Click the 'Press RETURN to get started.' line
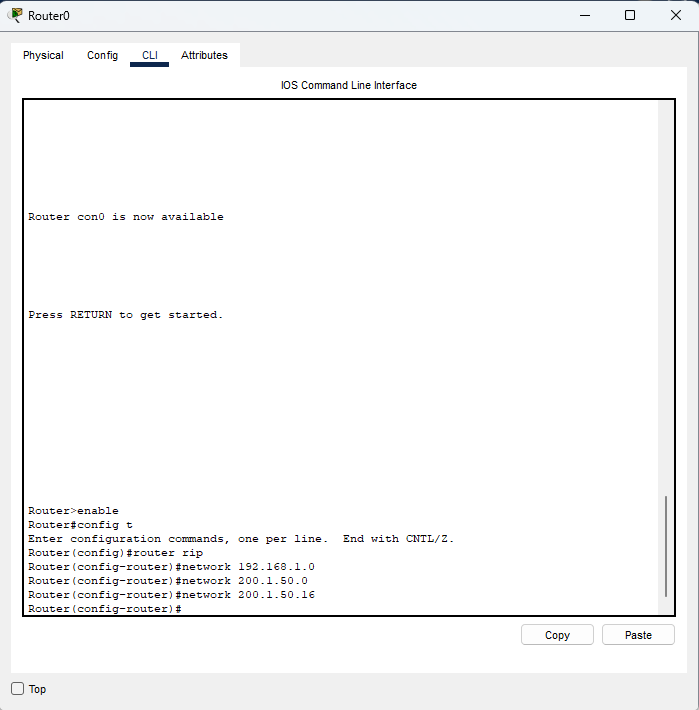Viewport: 699px width, 710px height. (x=126, y=315)
